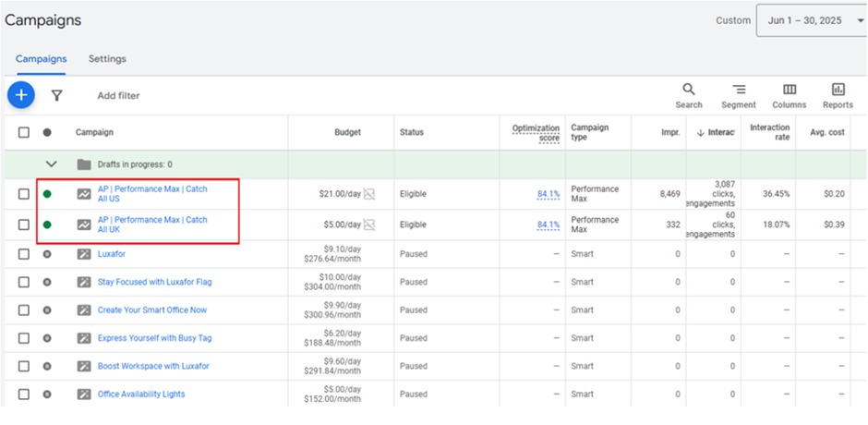Click the blue plus new campaign button
The image size is (868, 425).
pyautogui.click(x=20, y=94)
